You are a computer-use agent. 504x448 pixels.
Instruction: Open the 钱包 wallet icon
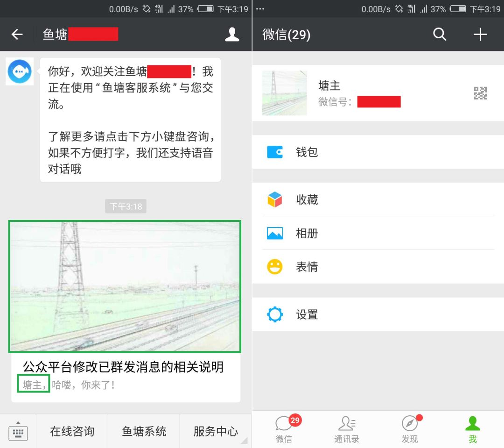[275, 152]
